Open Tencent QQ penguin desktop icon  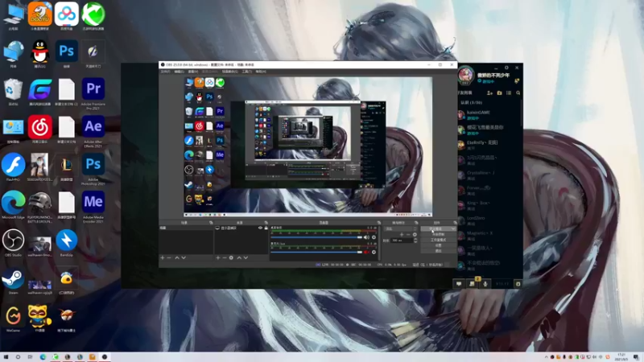39,53
